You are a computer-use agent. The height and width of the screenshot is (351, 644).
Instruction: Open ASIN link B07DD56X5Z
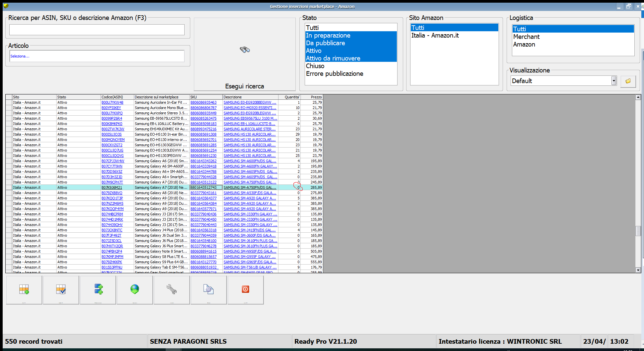point(112,172)
